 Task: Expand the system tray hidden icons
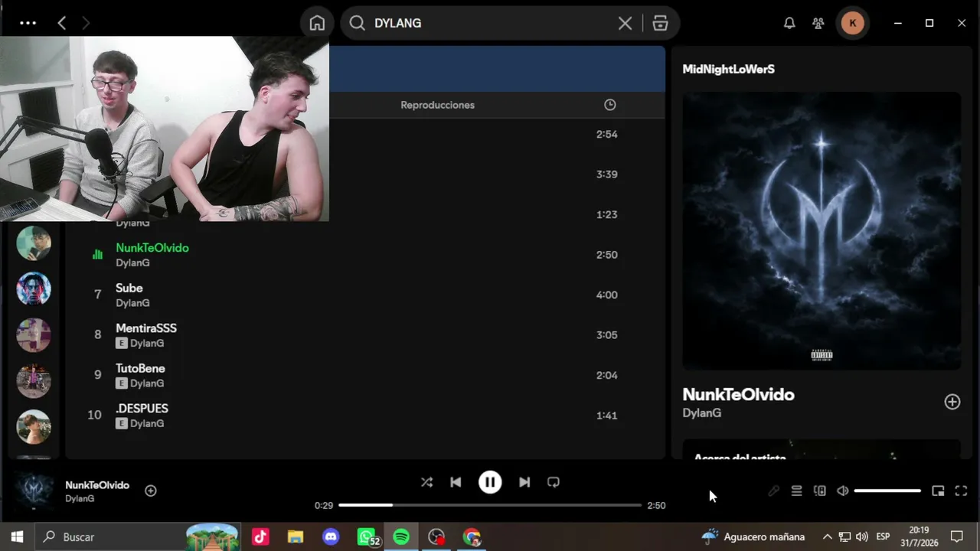tap(827, 536)
